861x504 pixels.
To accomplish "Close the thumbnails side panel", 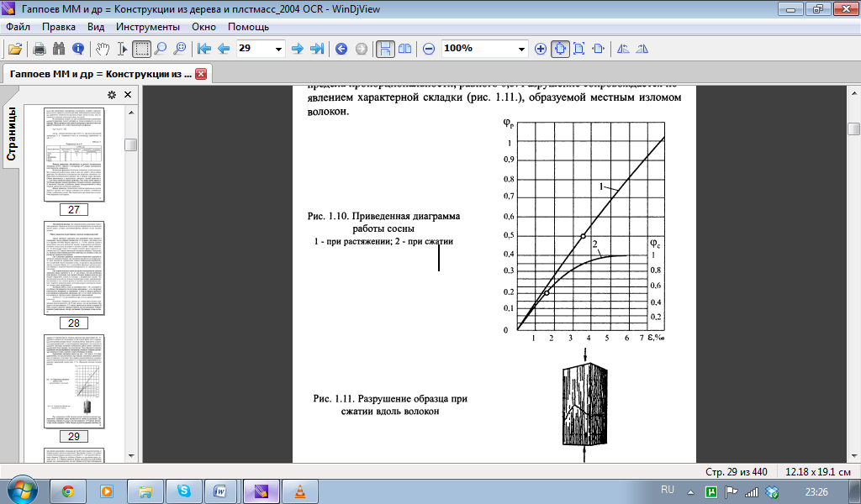I will [128, 94].
